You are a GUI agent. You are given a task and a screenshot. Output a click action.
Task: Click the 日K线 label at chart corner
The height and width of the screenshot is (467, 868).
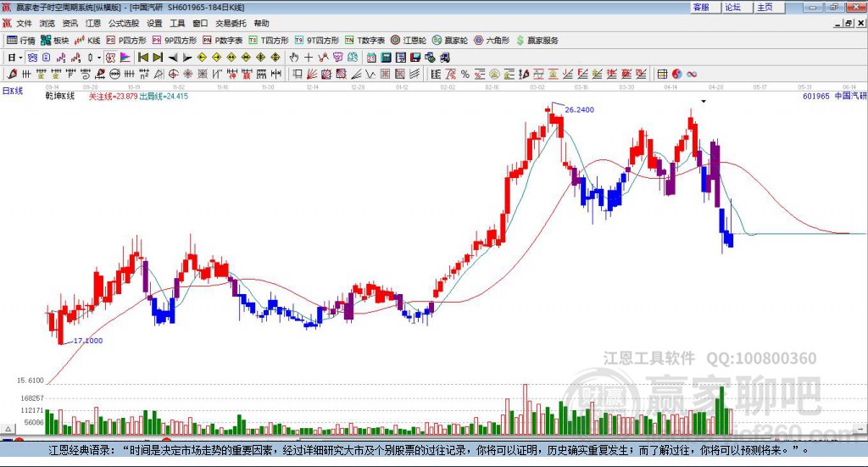(x=13, y=91)
